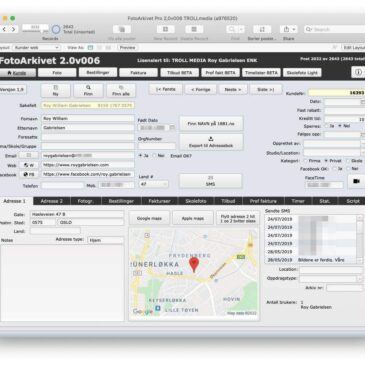Open the info icon button
The image size is (365, 365).
[358, 72]
